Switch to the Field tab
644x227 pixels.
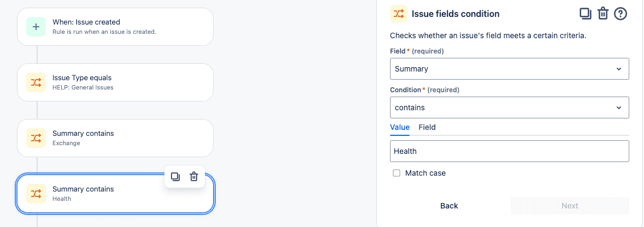(x=427, y=127)
